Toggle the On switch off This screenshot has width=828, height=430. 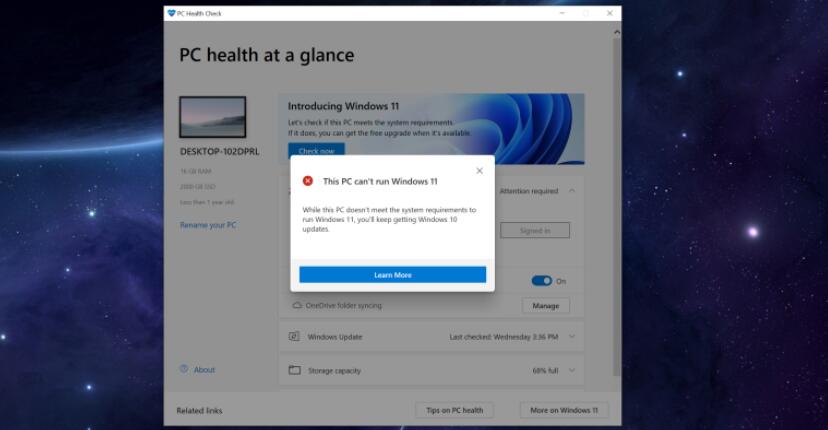tap(541, 281)
